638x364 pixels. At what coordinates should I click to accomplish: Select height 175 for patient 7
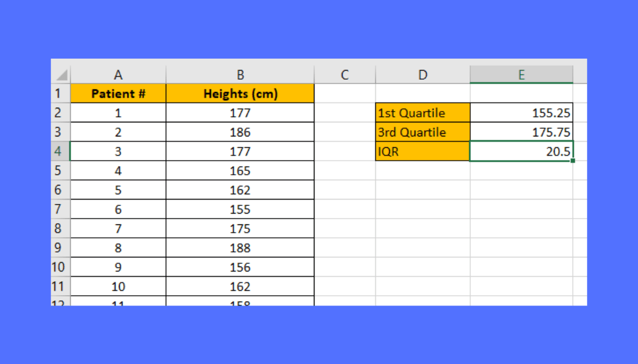[240, 229]
